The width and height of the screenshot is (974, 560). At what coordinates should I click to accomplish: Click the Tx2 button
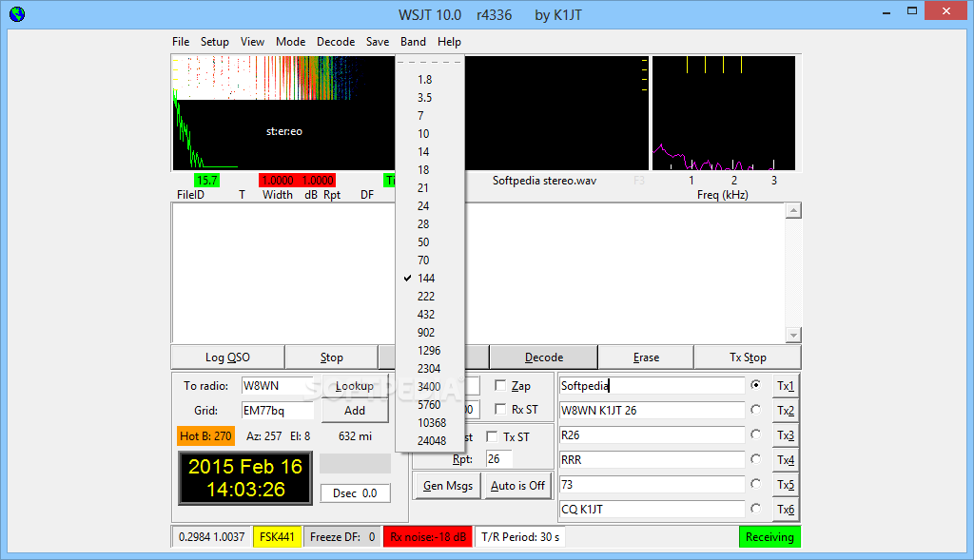[x=785, y=411]
